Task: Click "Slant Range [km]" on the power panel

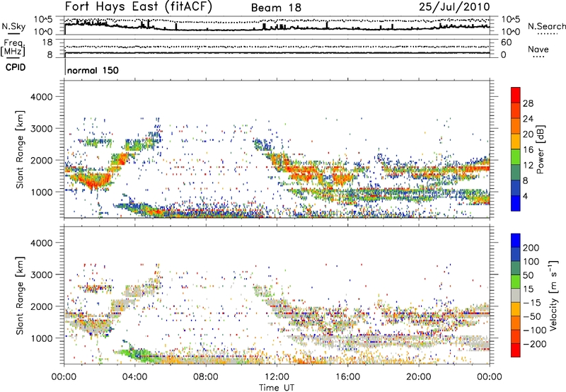Action: [x=20, y=149]
